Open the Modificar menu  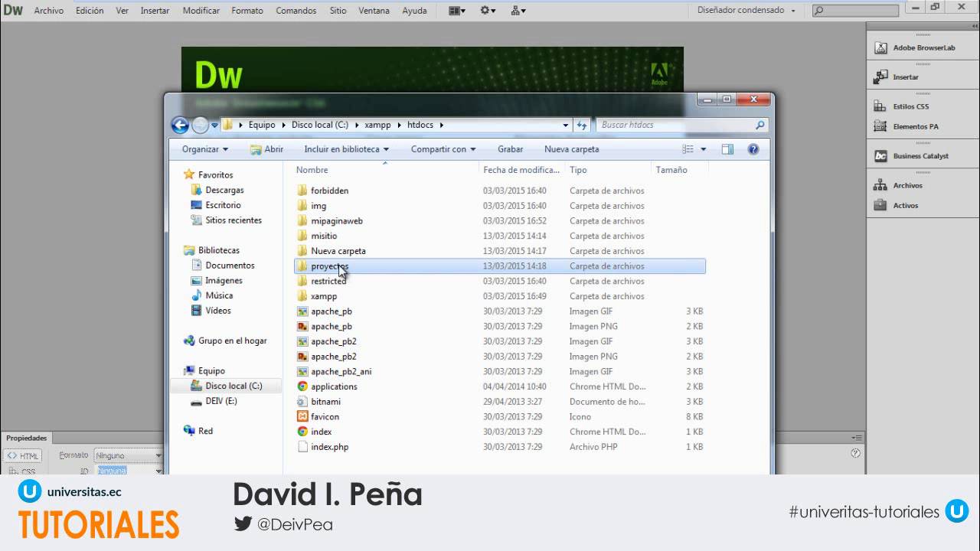coord(201,11)
